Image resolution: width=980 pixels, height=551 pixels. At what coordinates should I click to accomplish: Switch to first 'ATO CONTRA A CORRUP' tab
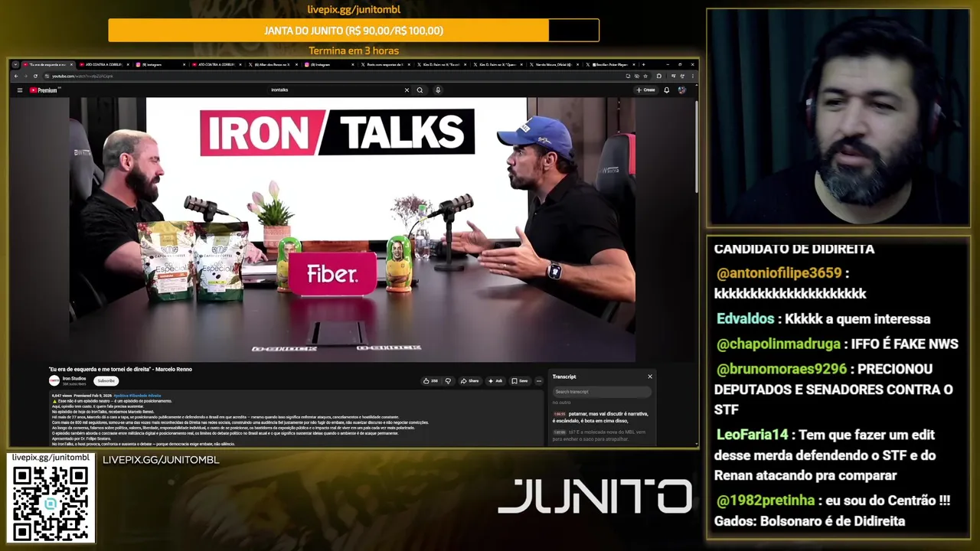point(103,65)
